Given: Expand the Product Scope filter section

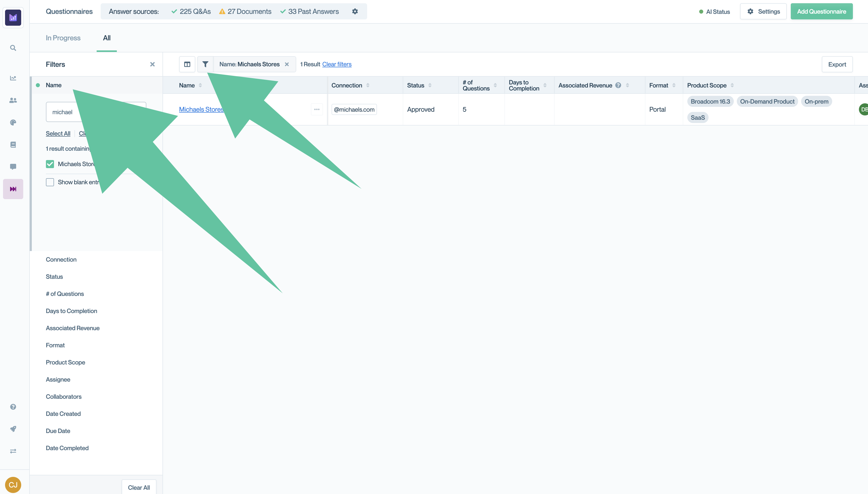Looking at the screenshot, I should pos(65,362).
